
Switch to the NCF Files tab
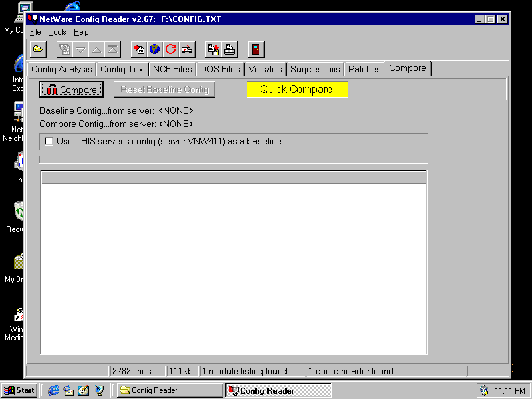pyautogui.click(x=172, y=69)
